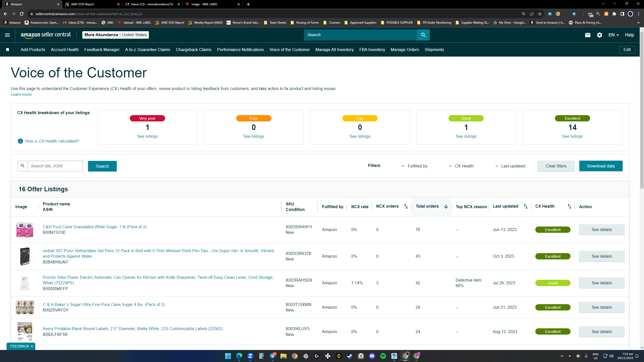Open Account Health in the nav bar
Viewport: 644px width, 362px height.
click(x=65, y=50)
